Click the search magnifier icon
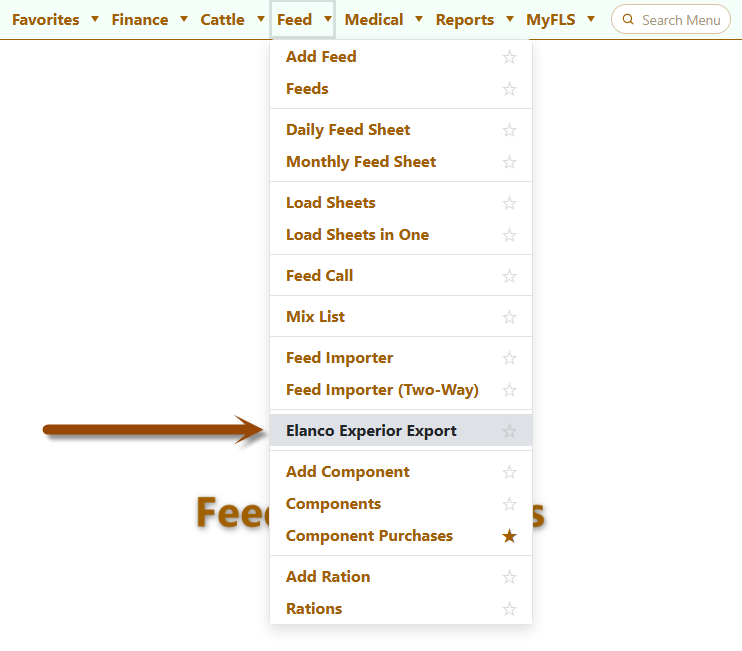Image resolution: width=742 pixels, height=651 pixels. (628, 19)
